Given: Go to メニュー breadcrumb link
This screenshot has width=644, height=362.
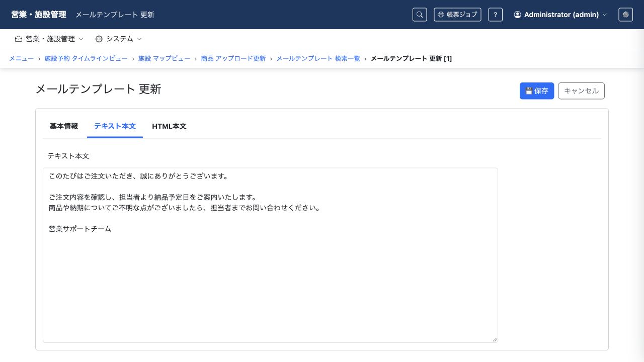Looking at the screenshot, I should (21, 58).
